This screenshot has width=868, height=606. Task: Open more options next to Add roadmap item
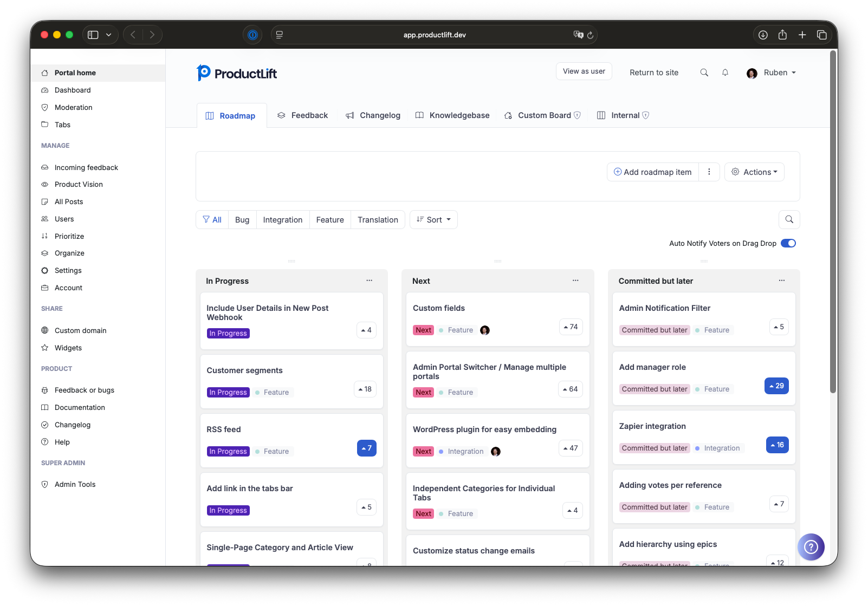[709, 172]
